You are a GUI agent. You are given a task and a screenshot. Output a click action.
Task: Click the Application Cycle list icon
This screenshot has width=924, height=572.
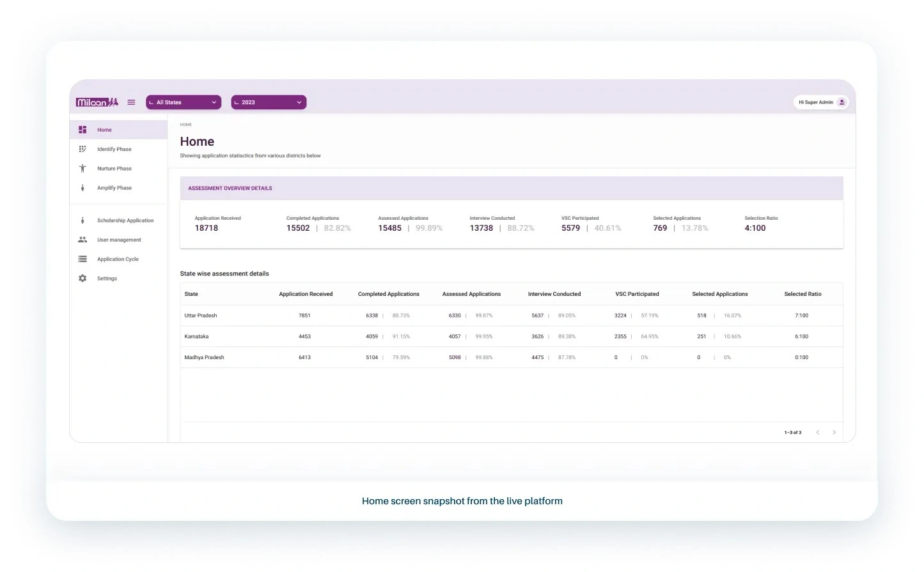point(82,259)
